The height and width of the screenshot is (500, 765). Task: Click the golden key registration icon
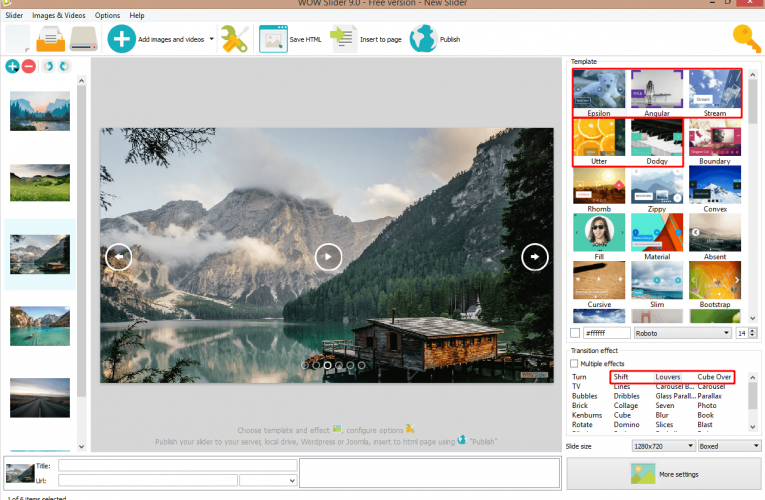[746, 39]
